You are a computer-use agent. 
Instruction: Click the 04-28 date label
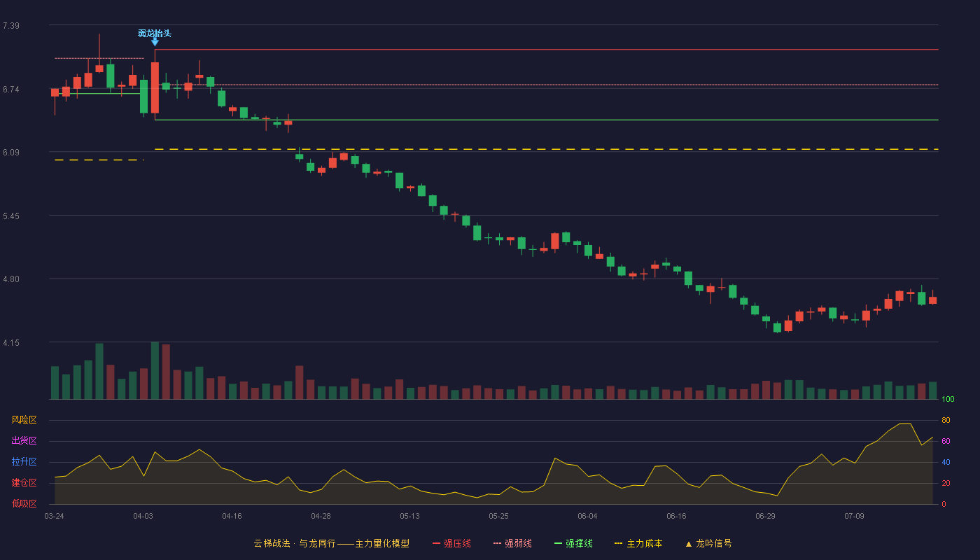click(x=321, y=516)
